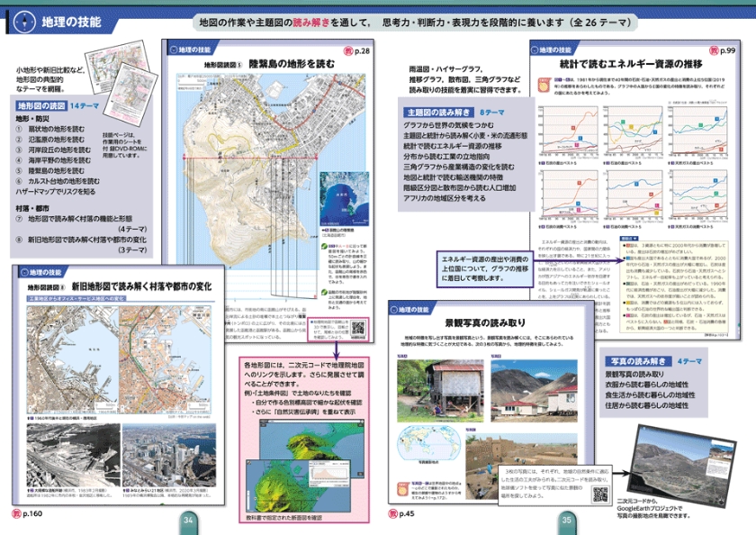This screenshot has height=535, width=756.
Task: Click the lower green pencil icon beside the 陸繋島 map
Action: click(x=325, y=293)
